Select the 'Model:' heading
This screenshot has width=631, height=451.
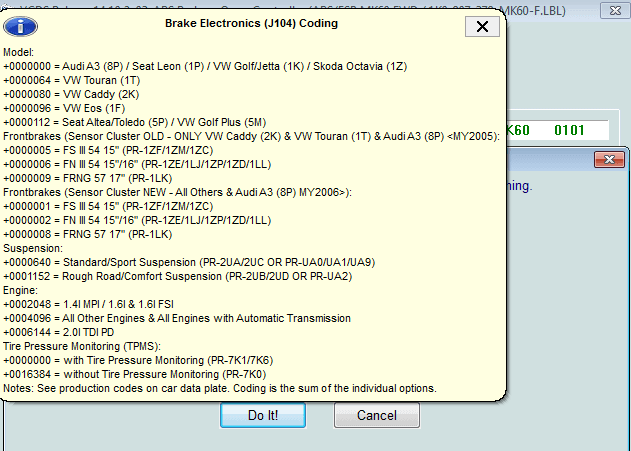coord(19,52)
